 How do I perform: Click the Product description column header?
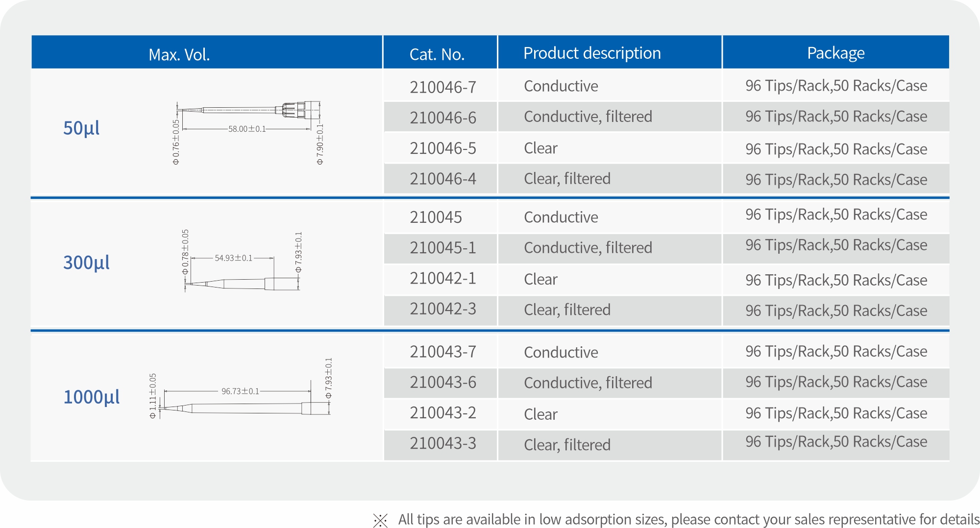[x=592, y=53]
